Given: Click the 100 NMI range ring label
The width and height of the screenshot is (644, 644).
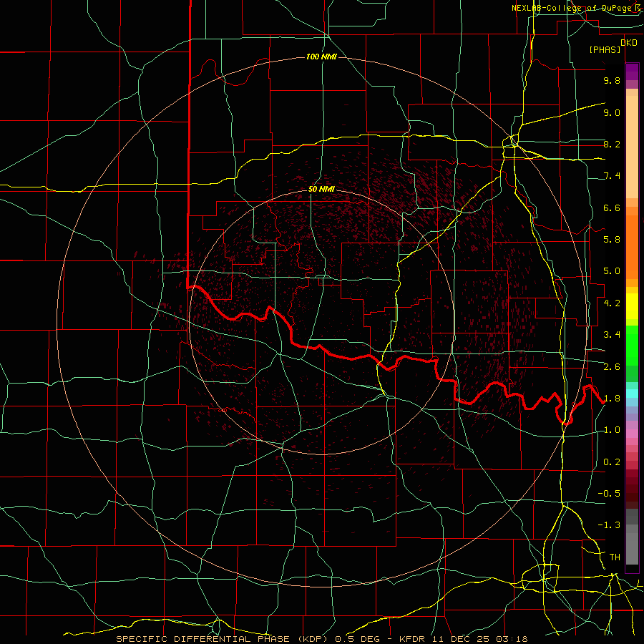Looking at the screenshot, I should pyautogui.click(x=321, y=57).
